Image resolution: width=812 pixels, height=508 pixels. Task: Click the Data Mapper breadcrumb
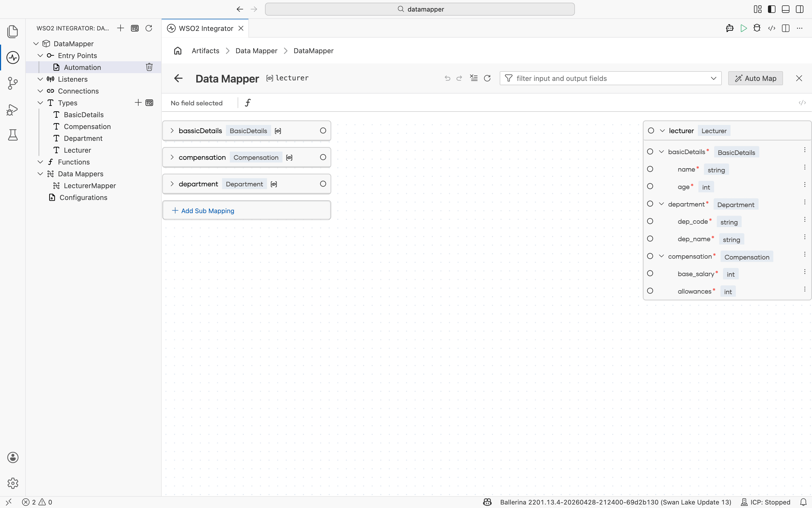(256, 51)
